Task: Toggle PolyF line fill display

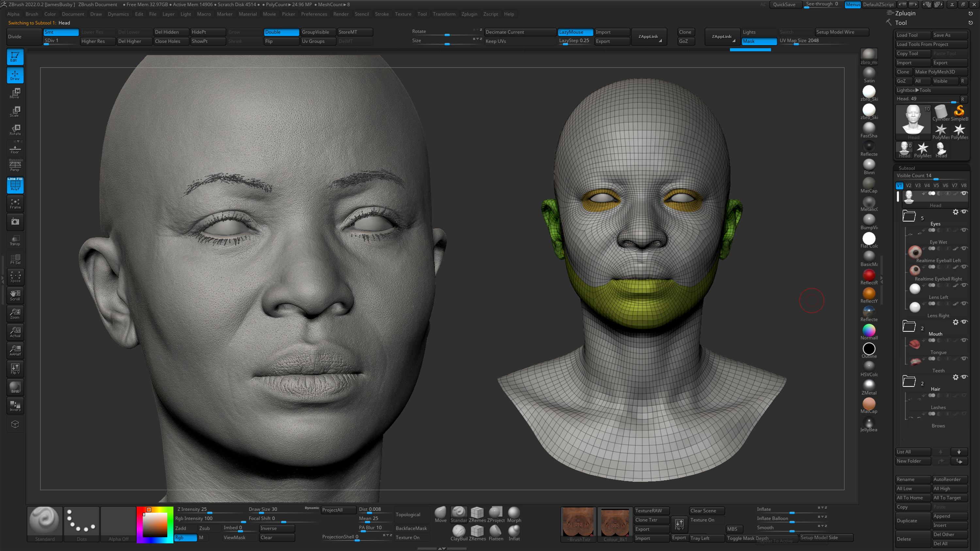Action: pos(15,185)
